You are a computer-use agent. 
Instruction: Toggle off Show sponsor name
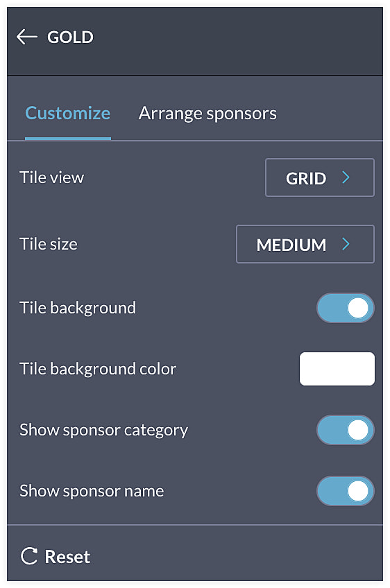coord(346,491)
